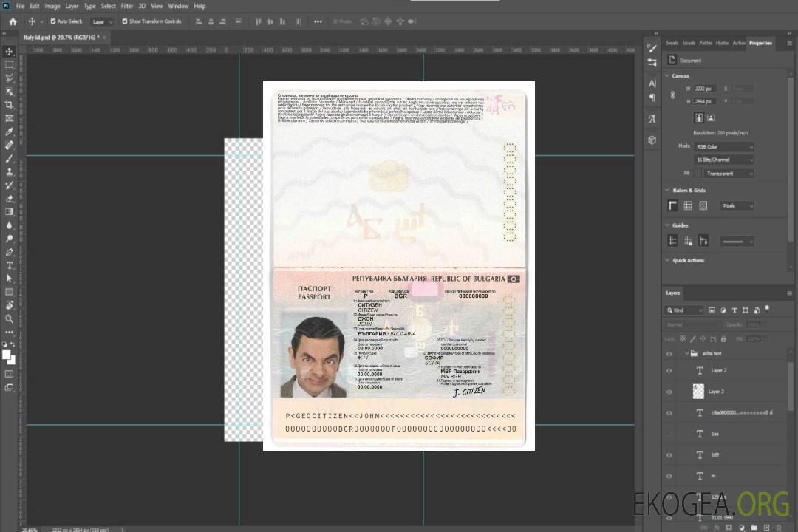Select the Polygonal Lasso tool
Viewport: 798px width, 532px height.
(9, 78)
